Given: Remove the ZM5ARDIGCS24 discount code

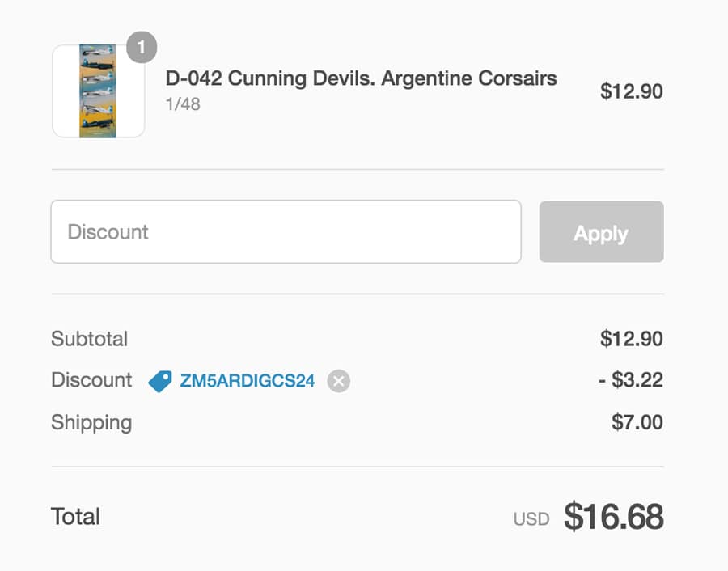Looking at the screenshot, I should (x=338, y=381).
